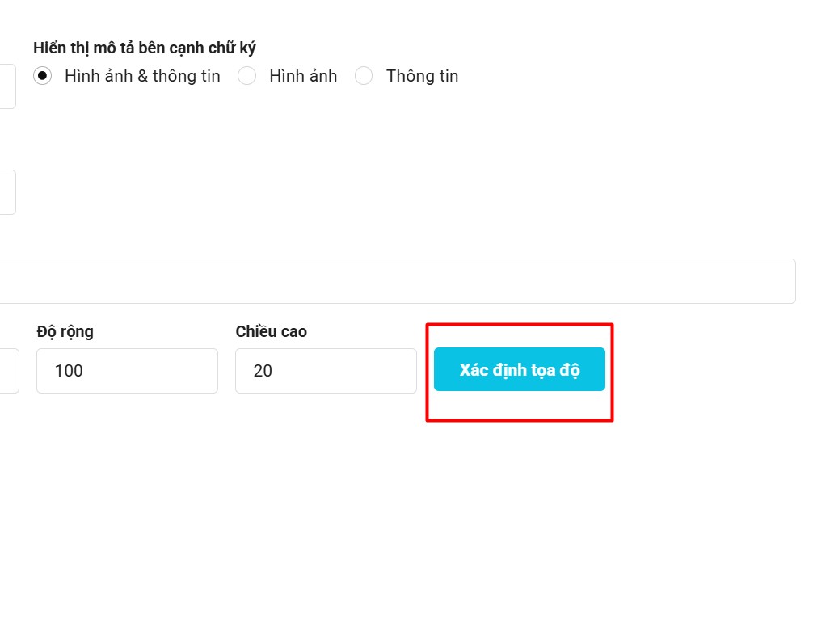Click the value 20 in the height box
813x644 pixels.
tap(263, 371)
